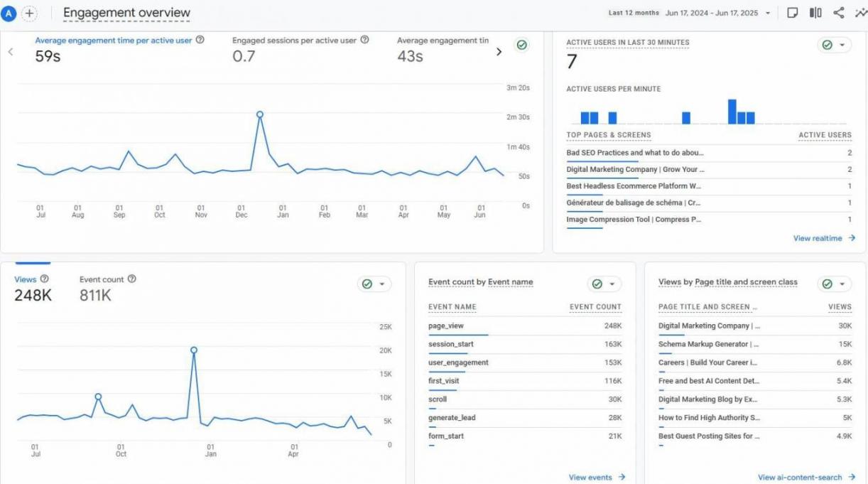Click the All Users segment badge
This screenshot has height=484, width=868.
point(9,13)
